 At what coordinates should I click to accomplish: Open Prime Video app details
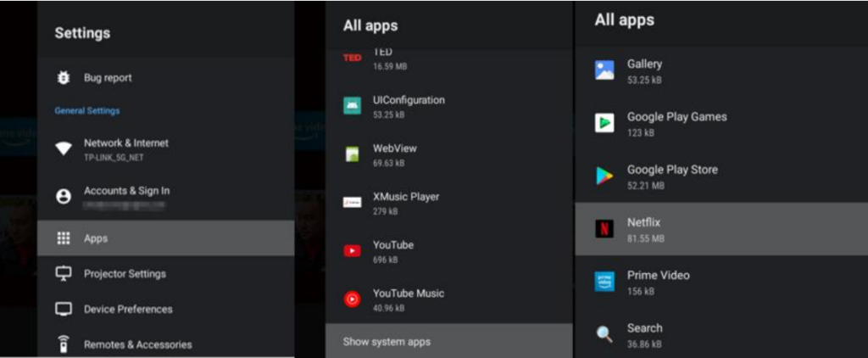click(721, 282)
